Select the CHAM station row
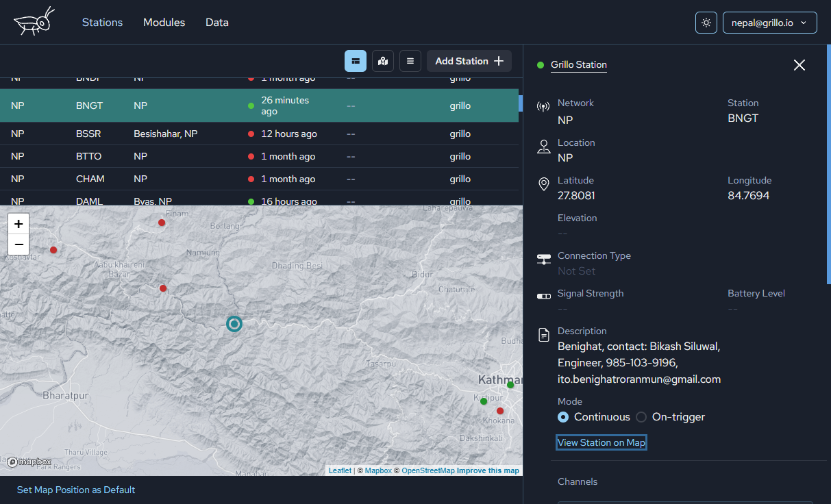Viewport: 831px width, 504px height. 259,179
